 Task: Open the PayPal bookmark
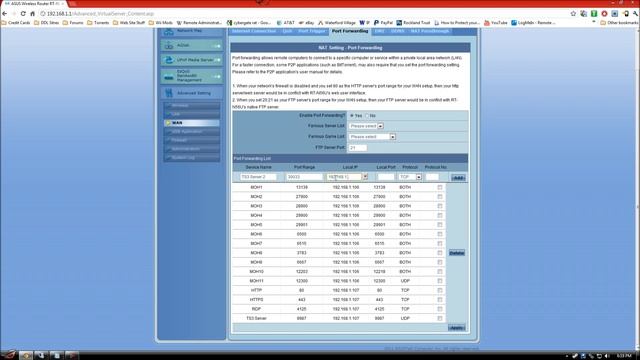pyautogui.click(x=383, y=23)
